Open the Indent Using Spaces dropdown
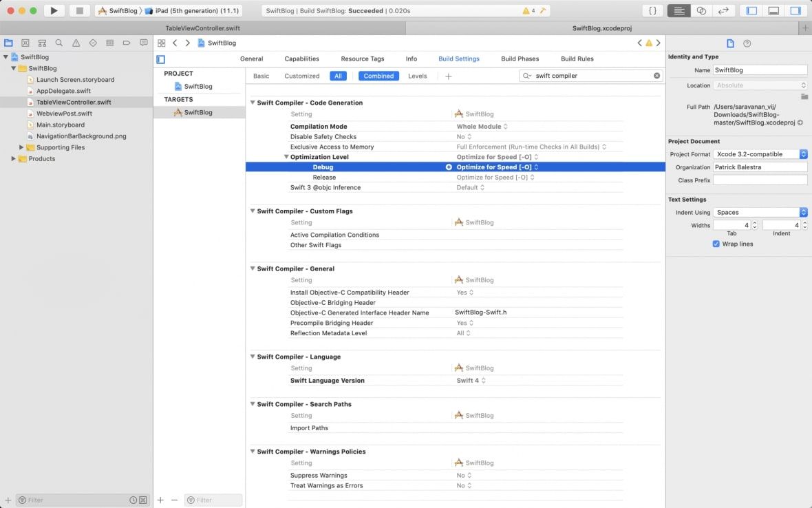812x508 pixels. pos(760,212)
